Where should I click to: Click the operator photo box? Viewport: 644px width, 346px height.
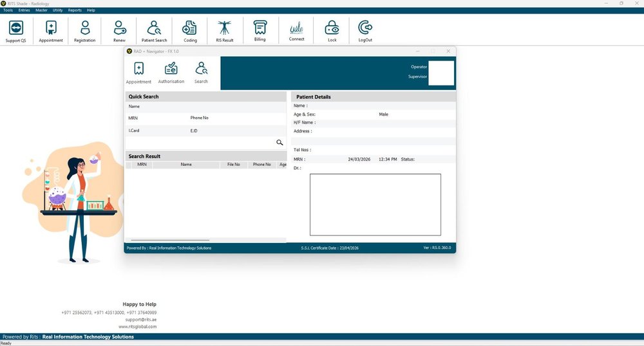pos(441,73)
